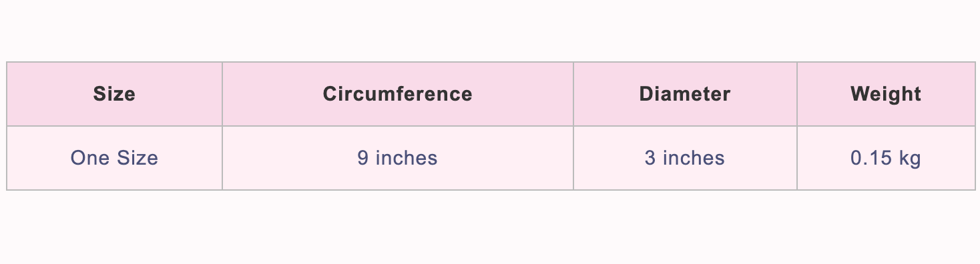Viewport: 980px width, 264px height.
Task: Click the number 9 in circumference value
Action: (363, 158)
